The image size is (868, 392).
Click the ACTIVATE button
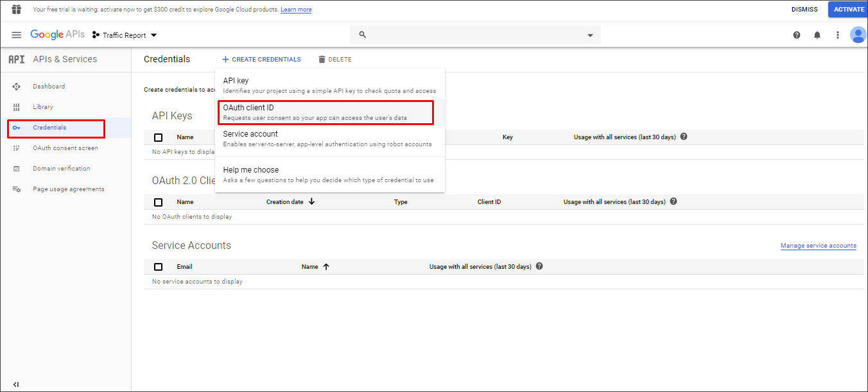[x=849, y=10]
